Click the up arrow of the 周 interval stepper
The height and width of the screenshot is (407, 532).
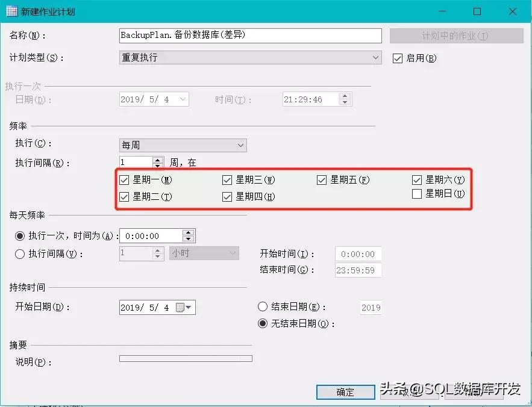click(158, 158)
